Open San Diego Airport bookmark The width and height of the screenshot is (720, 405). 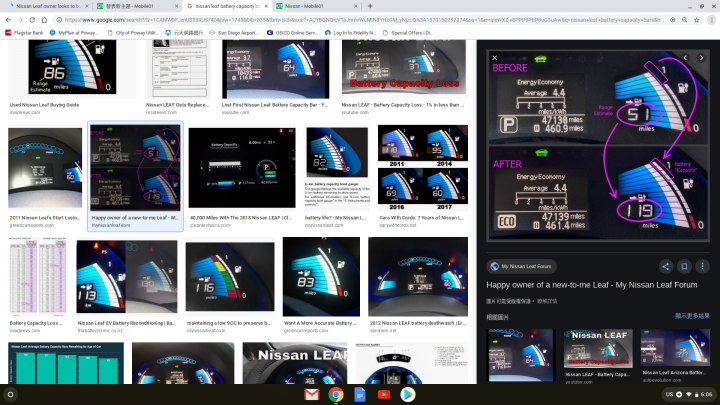233,33
